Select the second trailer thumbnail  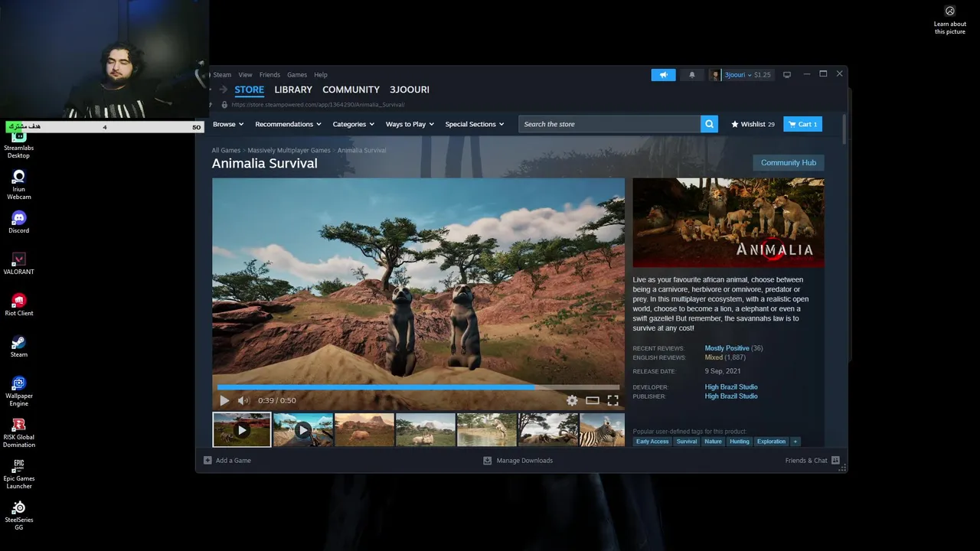pyautogui.click(x=303, y=429)
